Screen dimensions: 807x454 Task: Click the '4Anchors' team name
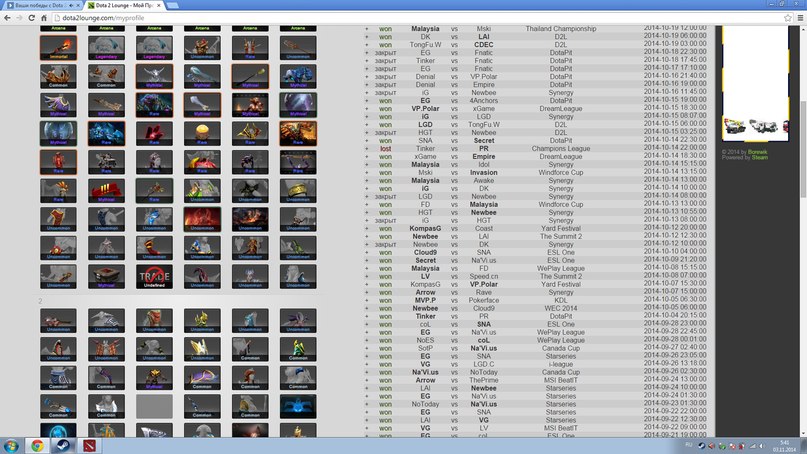click(484, 101)
